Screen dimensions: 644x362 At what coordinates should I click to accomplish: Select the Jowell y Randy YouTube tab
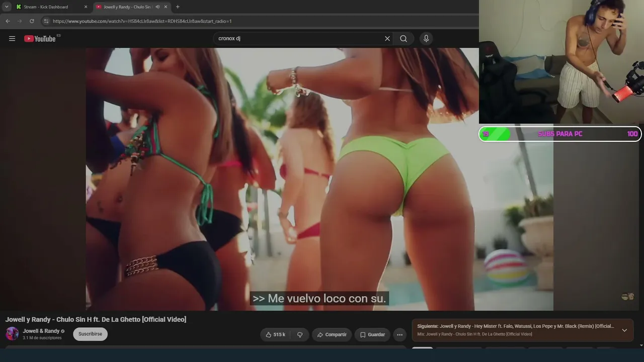point(127,7)
